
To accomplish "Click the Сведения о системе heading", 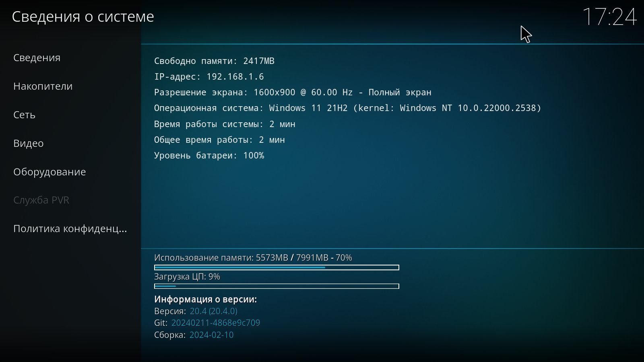I will tap(83, 16).
